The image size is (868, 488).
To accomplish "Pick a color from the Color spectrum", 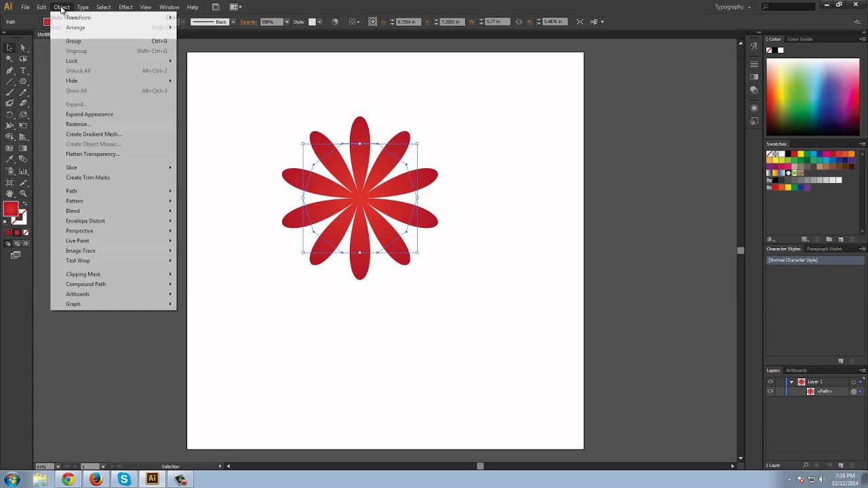I will click(812, 97).
